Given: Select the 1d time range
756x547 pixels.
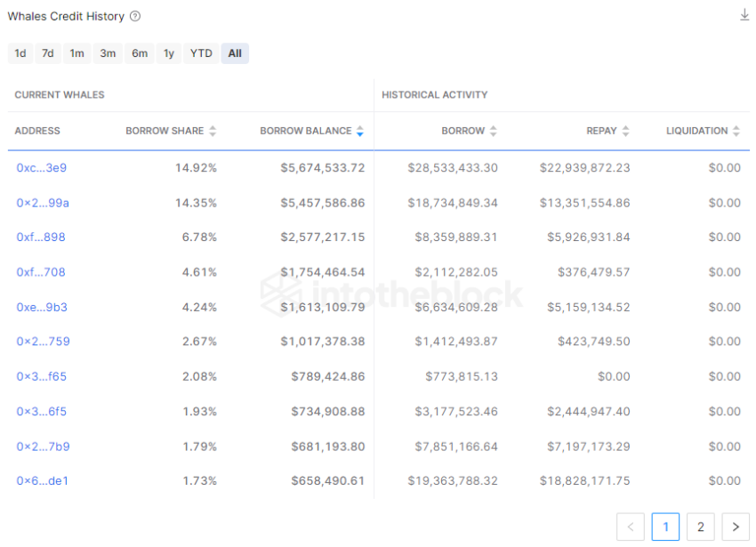Looking at the screenshot, I should click(x=20, y=53).
